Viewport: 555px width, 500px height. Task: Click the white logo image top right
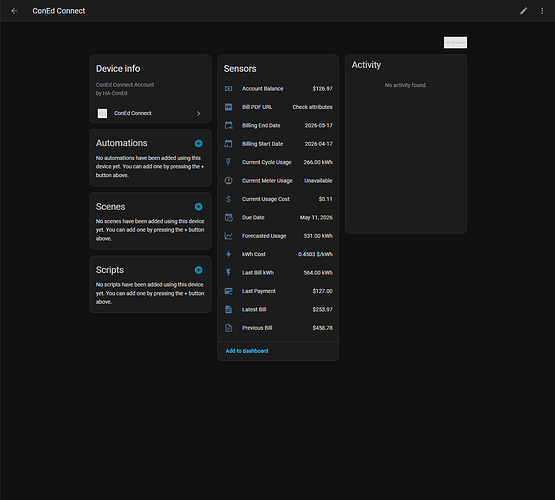point(455,42)
